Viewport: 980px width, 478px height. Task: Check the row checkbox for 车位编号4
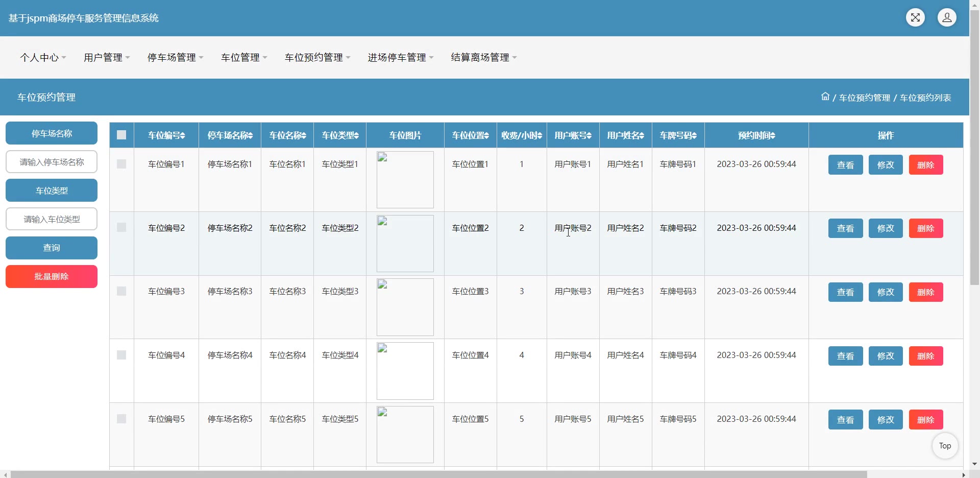121,355
